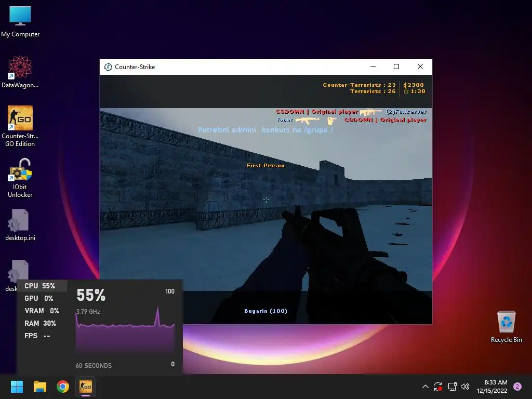Click the 'Counter-Terrorists : 23' score
The height and width of the screenshot is (399, 532).
(x=359, y=85)
